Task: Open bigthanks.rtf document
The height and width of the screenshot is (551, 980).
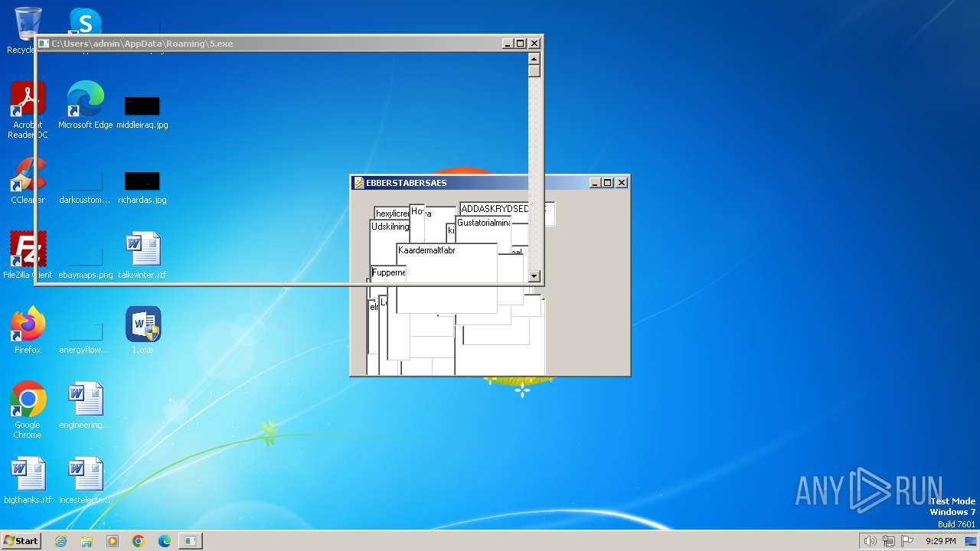Action: coord(28,481)
